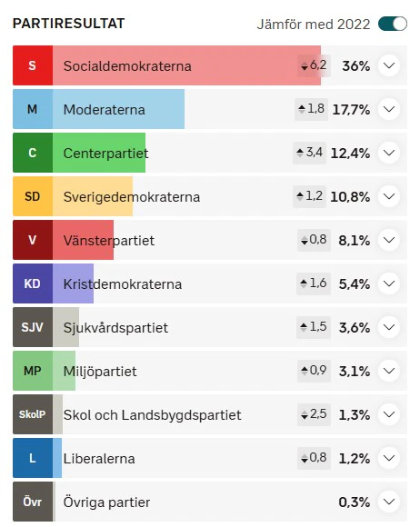Expand the Vänsterpartiet chevron
Image resolution: width=420 pixels, height=527 pixels.
coord(389,240)
